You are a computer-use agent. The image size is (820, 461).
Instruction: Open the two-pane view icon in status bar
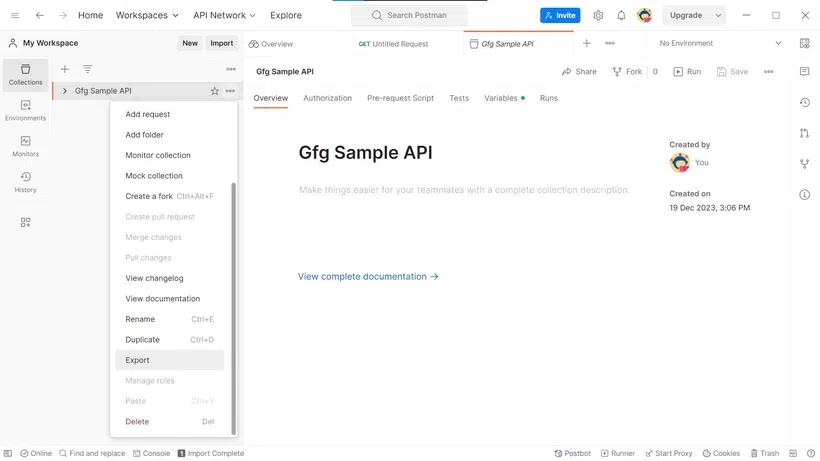793,453
